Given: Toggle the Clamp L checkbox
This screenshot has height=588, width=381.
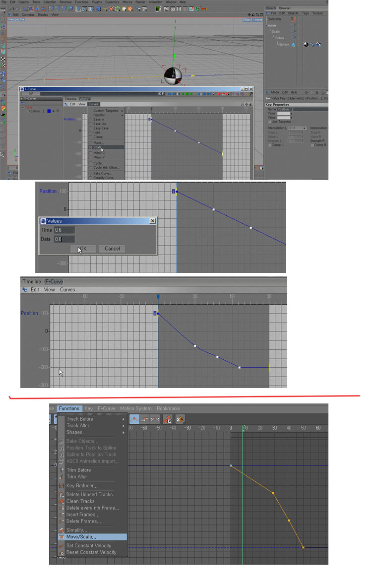Looking at the screenshot, I should tap(269, 145).
